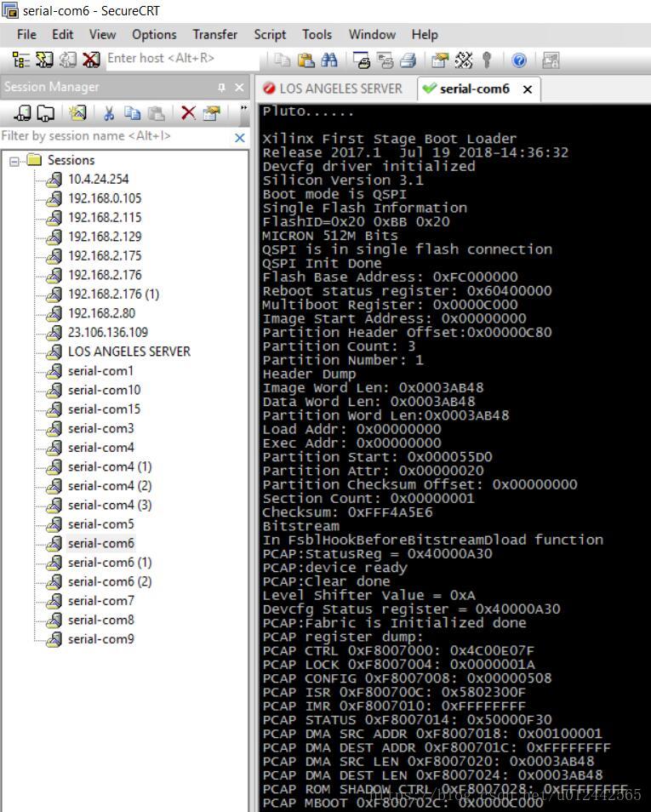Select session serial-com6 (1)
The height and width of the screenshot is (812, 651).
click(110, 563)
